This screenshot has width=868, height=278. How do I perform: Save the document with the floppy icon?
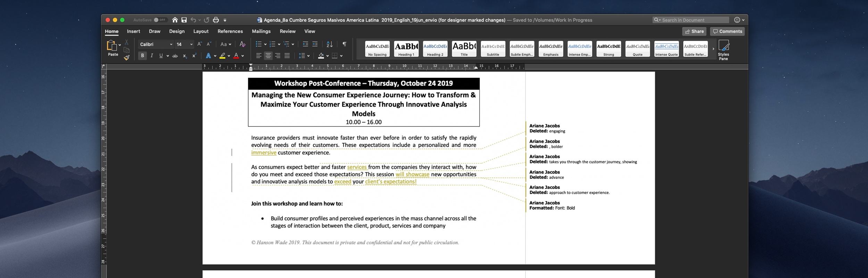[184, 20]
